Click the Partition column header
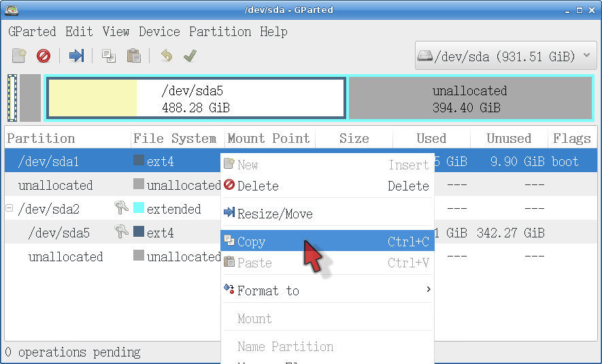The width and height of the screenshot is (602, 364). pyautogui.click(x=41, y=139)
